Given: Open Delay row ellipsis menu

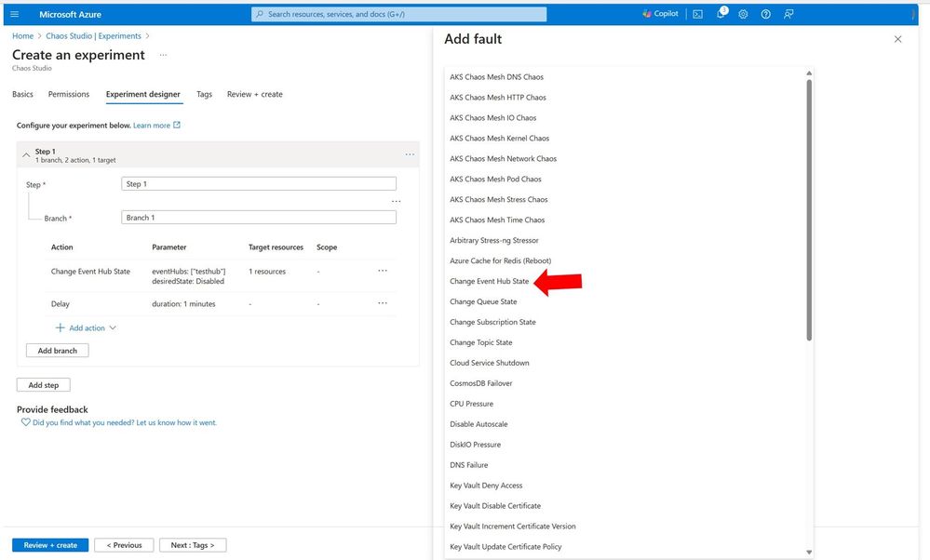Looking at the screenshot, I should point(383,303).
